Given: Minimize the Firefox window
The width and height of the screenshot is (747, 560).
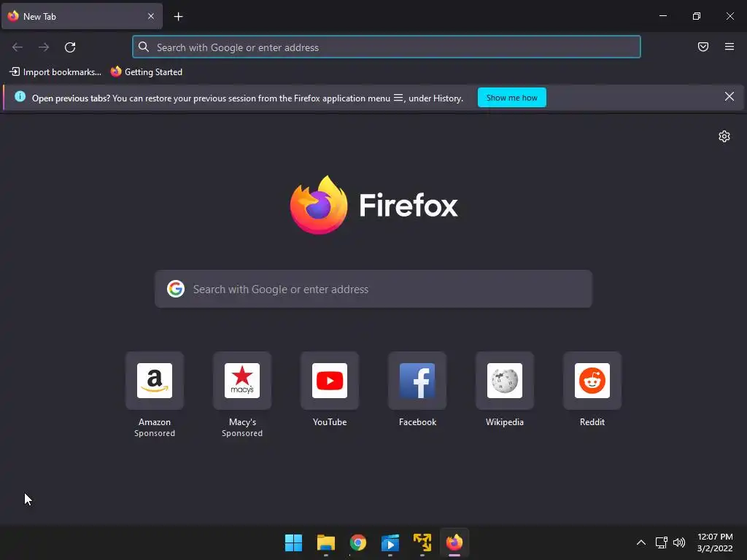Looking at the screenshot, I should click(x=662, y=16).
